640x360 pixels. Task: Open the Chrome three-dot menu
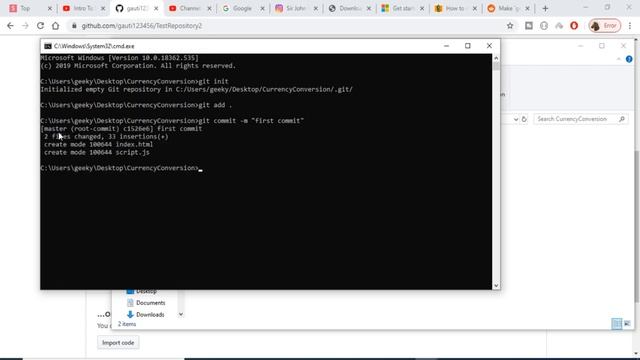pos(630,26)
